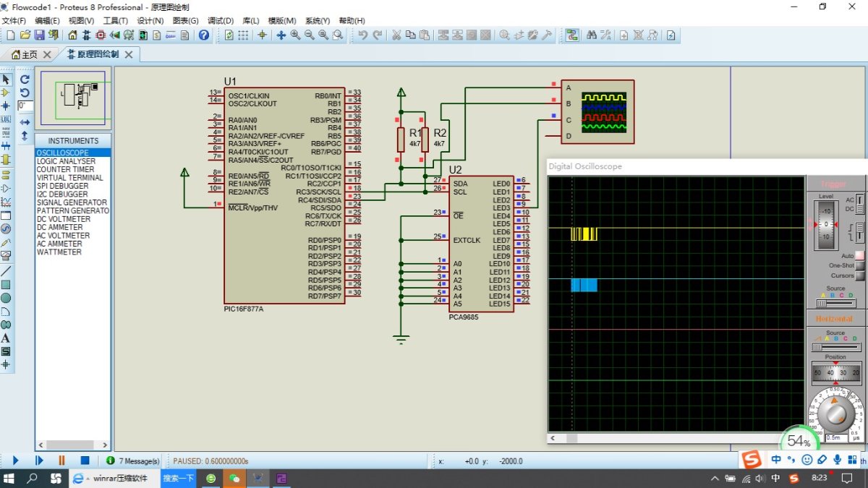
Task: Select VIRTUAL TERMINAL in the instruments list
Action: coord(72,178)
